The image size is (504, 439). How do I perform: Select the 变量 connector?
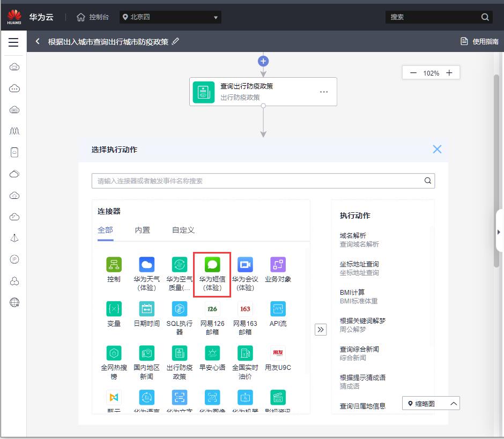(x=114, y=314)
